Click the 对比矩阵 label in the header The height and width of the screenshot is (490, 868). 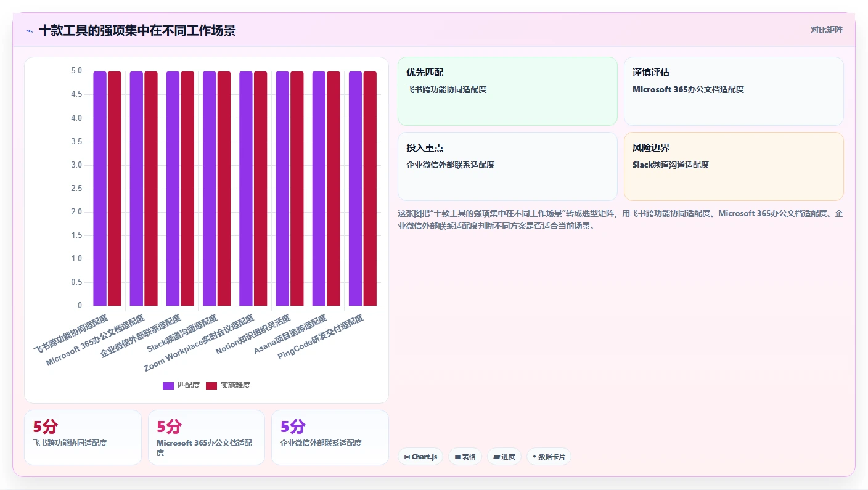point(826,30)
